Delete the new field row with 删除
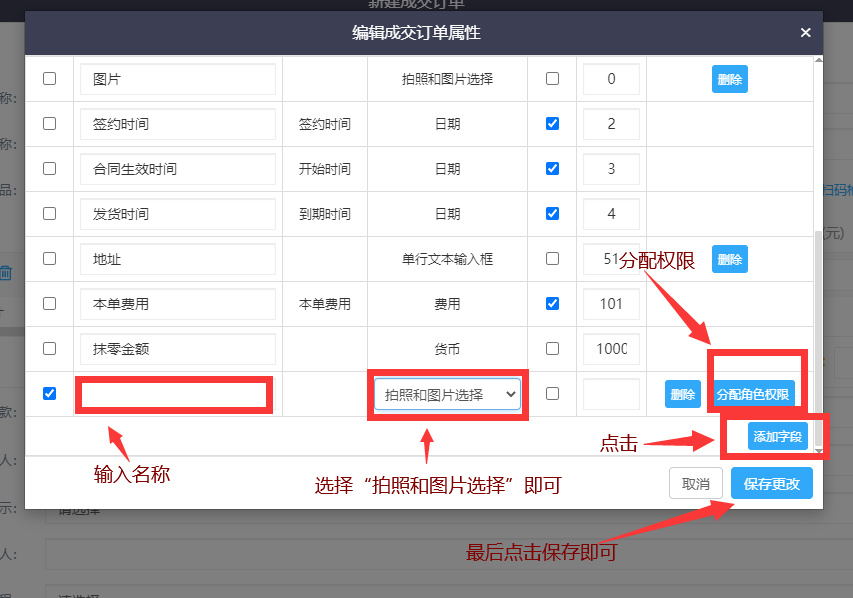 (x=683, y=394)
